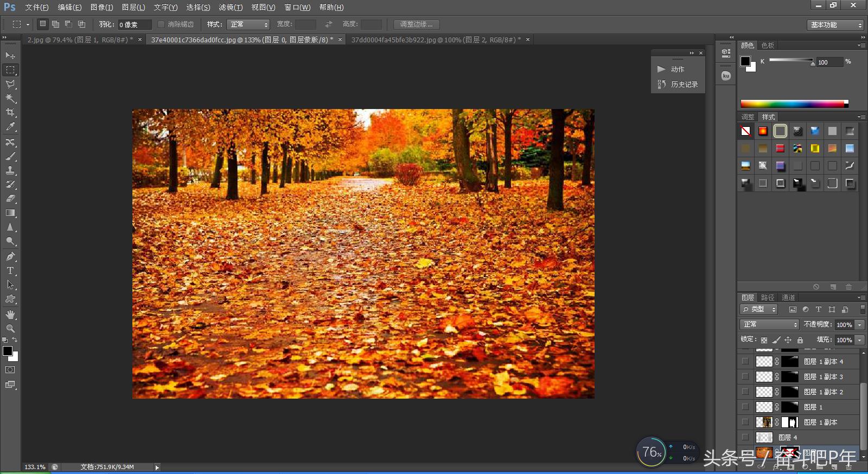Select the Horizontal Type tool
This screenshot has height=474, width=868.
click(x=10, y=271)
